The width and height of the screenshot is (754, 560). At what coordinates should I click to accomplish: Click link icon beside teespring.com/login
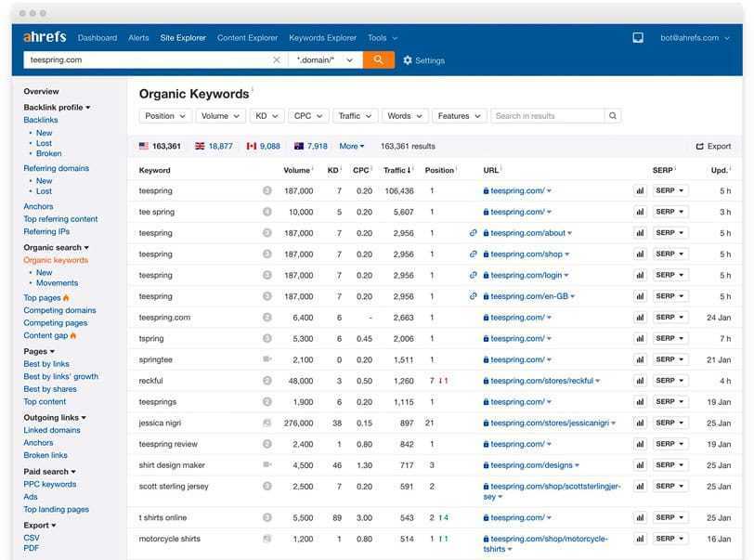click(x=474, y=275)
